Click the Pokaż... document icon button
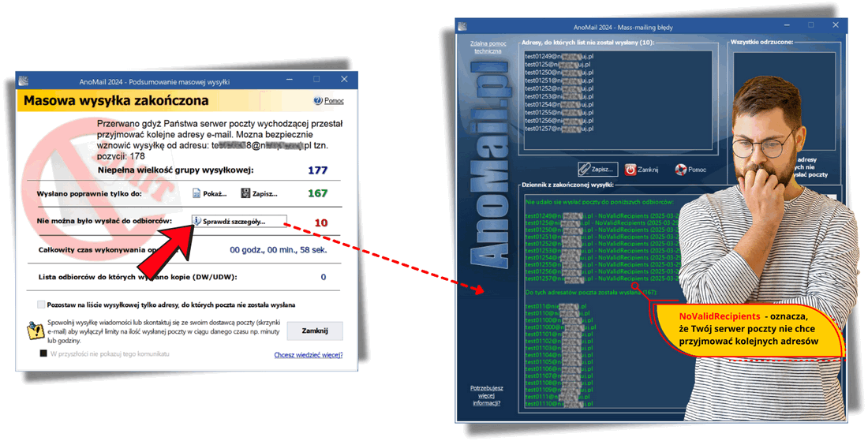The height and width of the screenshot is (441, 868). coord(210,193)
